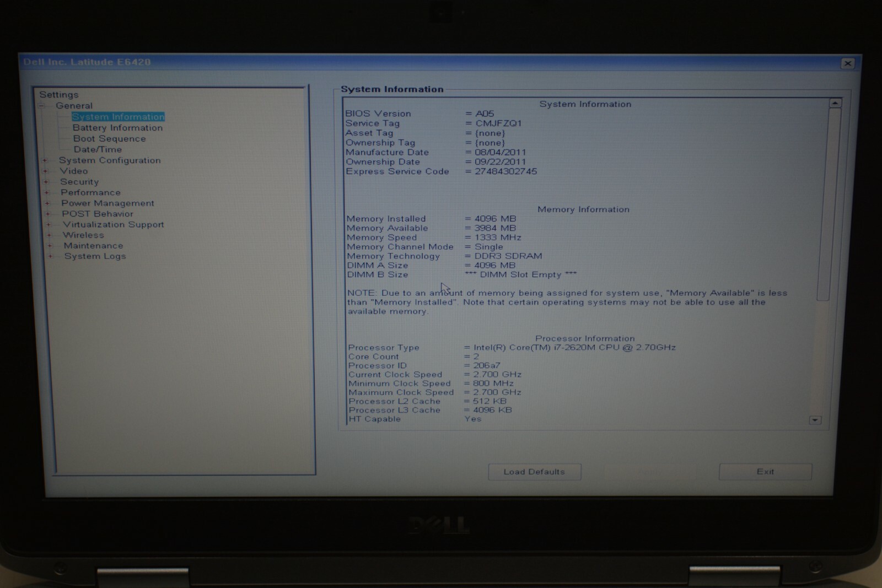Expand the Wireless node
The image size is (882, 588).
(x=49, y=235)
